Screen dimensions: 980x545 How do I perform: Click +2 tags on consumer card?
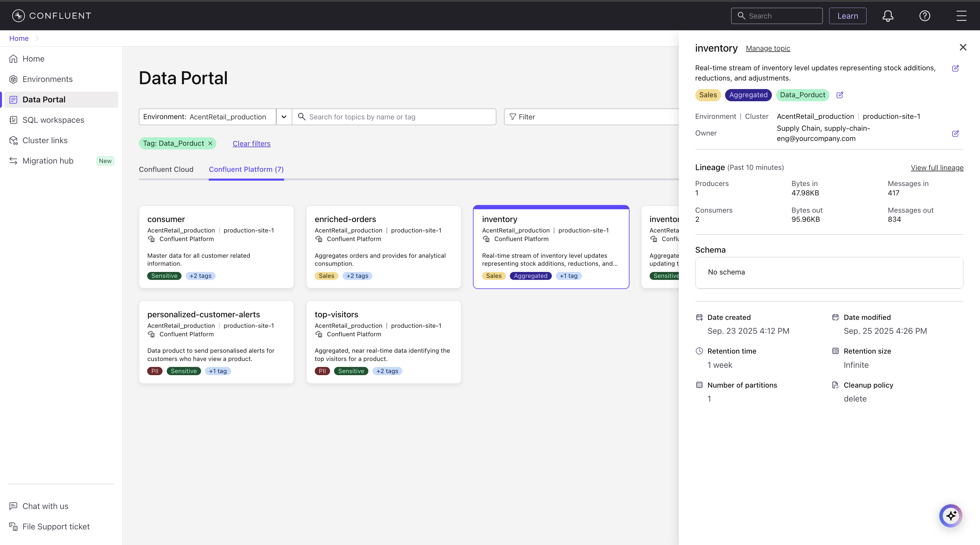[x=200, y=276]
